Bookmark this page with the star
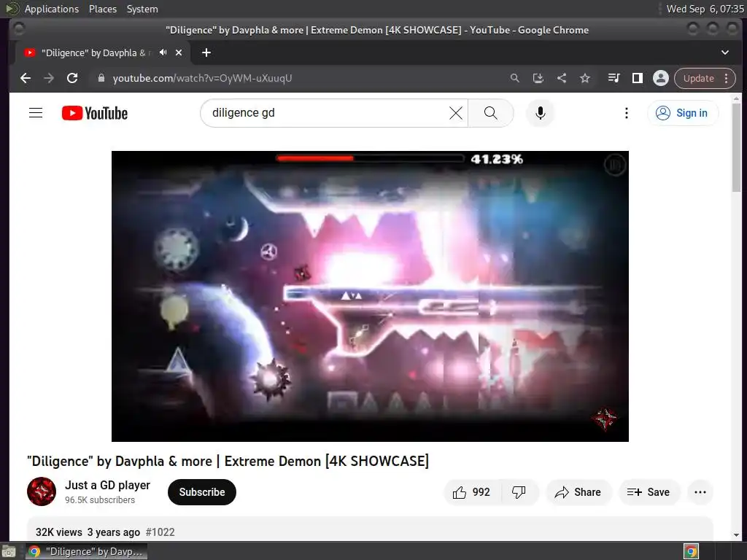The image size is (747, 560). coord(585,78)
